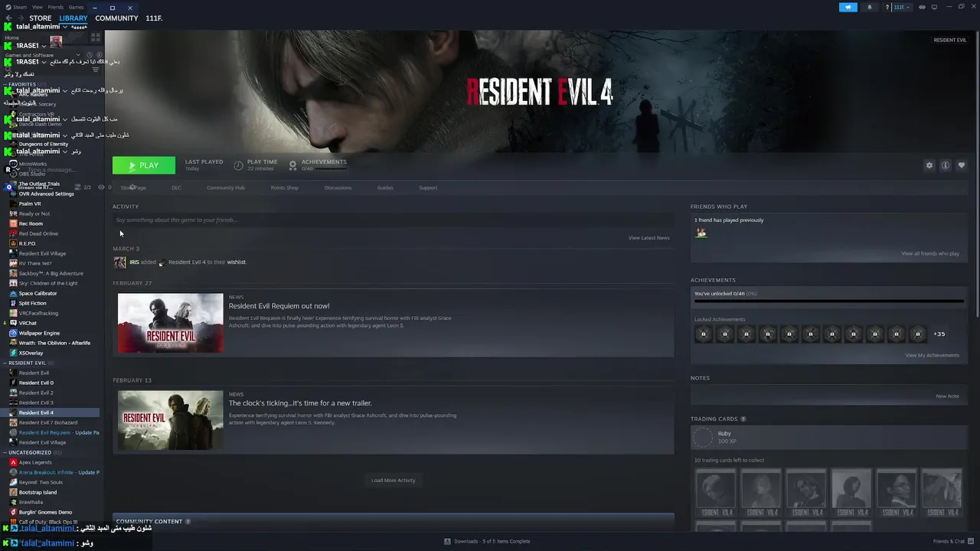Click the friend avatar under Friends Who Play
This screenshot has width=980, height=551.
coord(701,233)
